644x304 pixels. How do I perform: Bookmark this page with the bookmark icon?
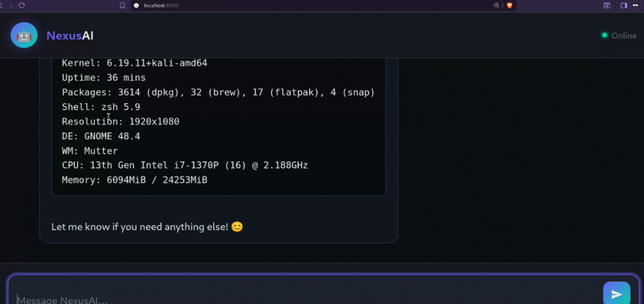click(123, 5)
